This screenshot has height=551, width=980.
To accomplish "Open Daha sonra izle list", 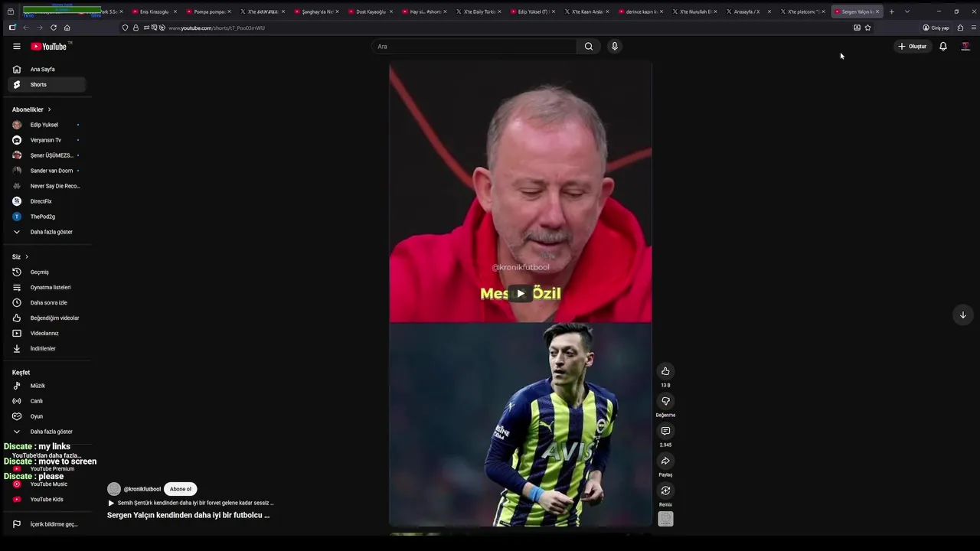I will coord(46,302).
